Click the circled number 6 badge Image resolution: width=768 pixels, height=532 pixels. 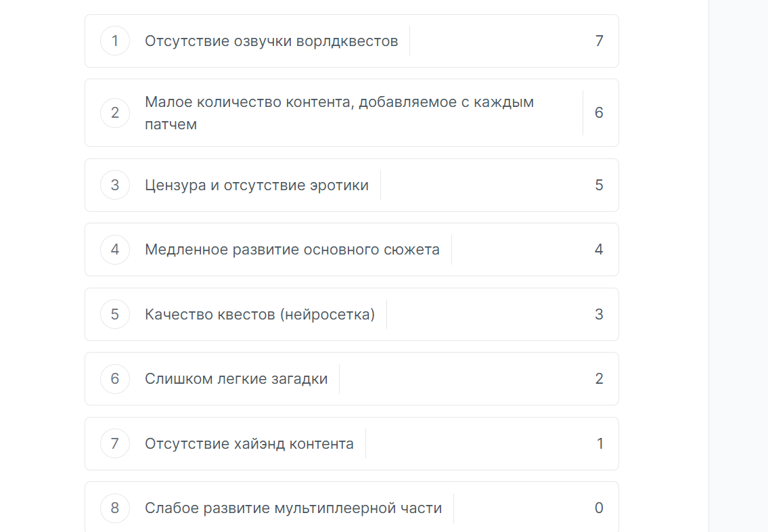115,378
